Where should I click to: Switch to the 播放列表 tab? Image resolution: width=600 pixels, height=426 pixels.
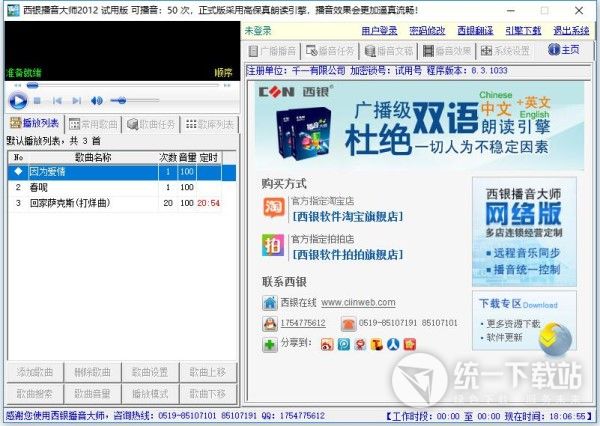[36, 123]
